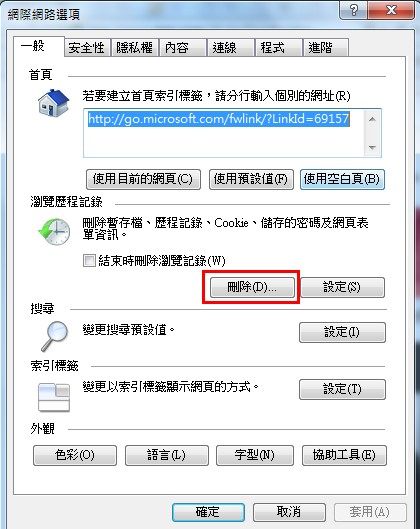
Task: Click the homepage box scroll up arrow
Action: tap(372, 119)
